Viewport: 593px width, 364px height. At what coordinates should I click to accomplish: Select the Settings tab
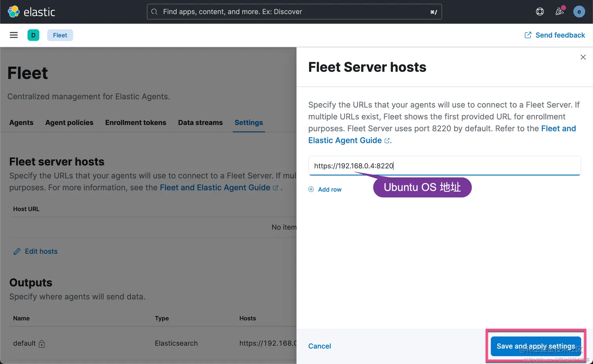249,123
